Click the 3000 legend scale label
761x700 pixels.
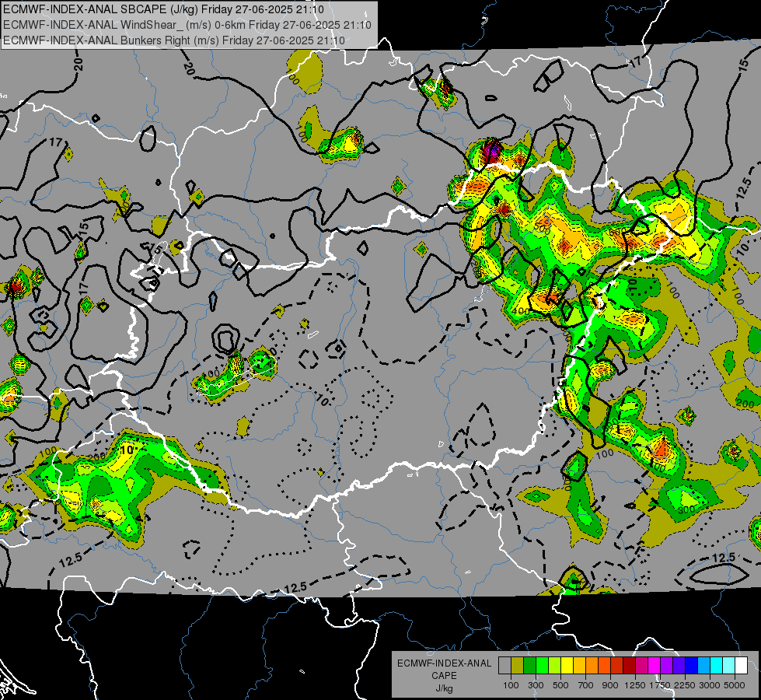710,685
